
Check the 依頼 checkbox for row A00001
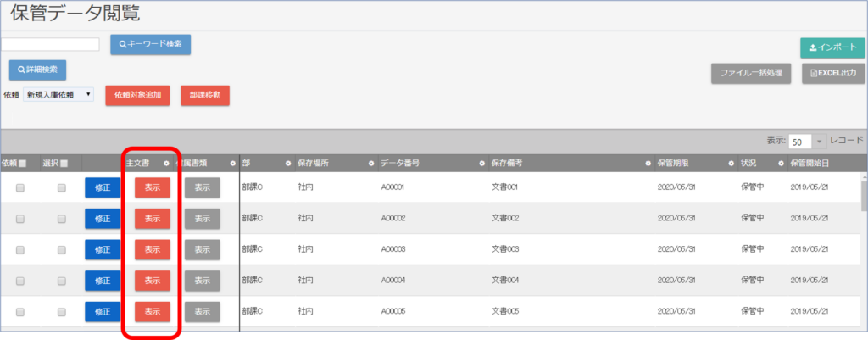click(21, 187)
